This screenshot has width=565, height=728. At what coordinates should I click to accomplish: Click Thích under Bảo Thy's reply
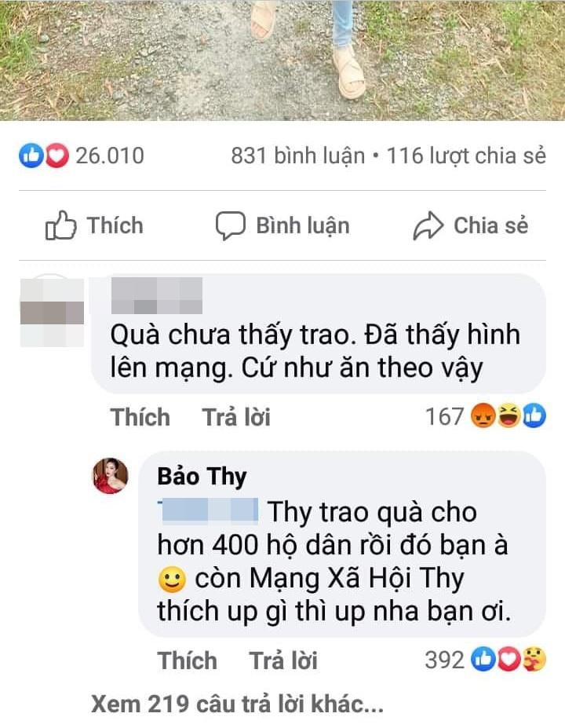[x=188, y=660]
